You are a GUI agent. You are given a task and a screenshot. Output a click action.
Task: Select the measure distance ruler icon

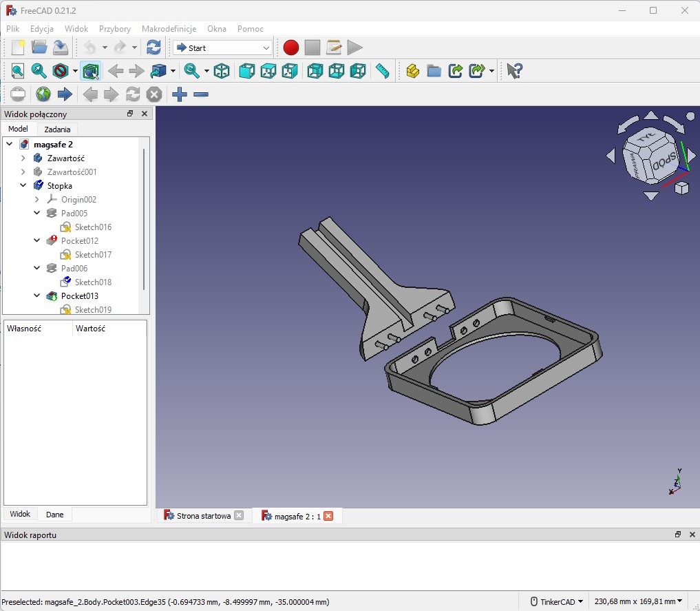(x=383, y=71)
